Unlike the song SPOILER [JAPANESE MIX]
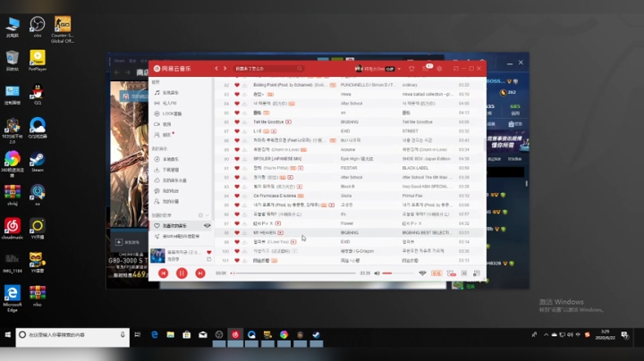This screenshot has width=644, height=361. point(237,159)
